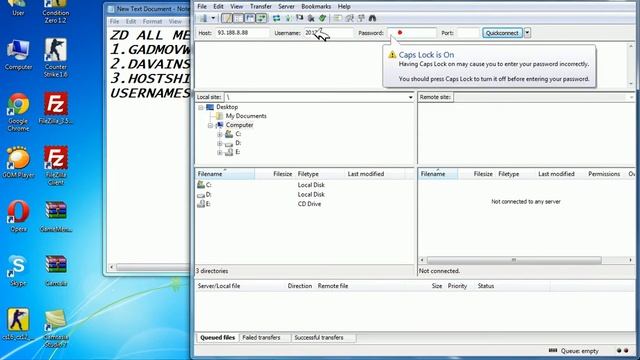Image resolution: width=640 pixels, height=360 pixels.
Task: Open the Bookmarks menu
Action: pyautogui.click(x=316, y=7)
